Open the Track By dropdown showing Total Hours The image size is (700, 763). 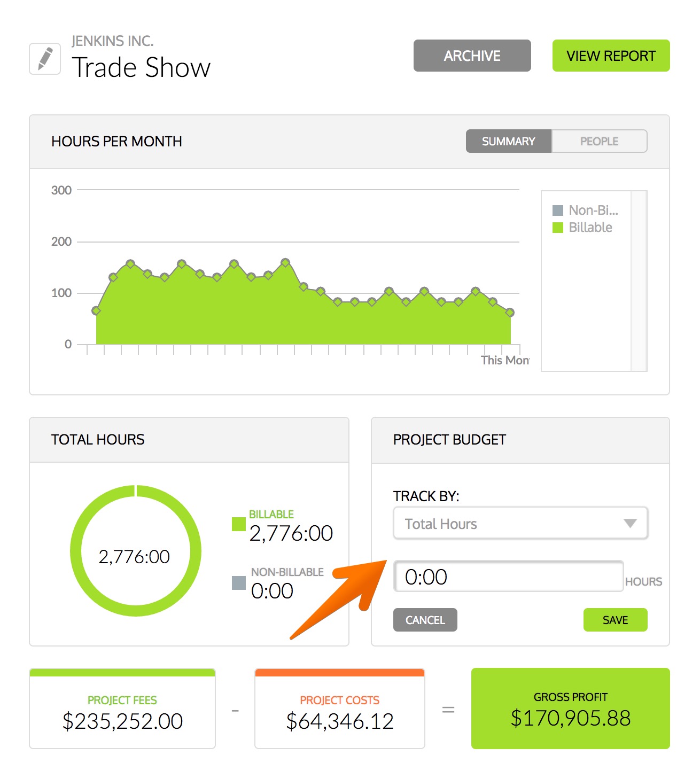point(520,523)
